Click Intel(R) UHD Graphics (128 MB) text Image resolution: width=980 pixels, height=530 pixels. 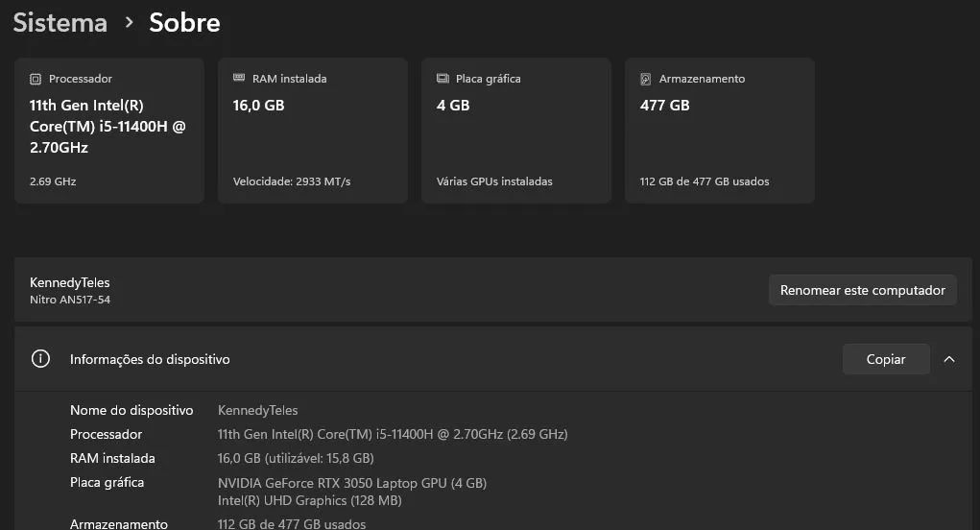pos(309,500)
